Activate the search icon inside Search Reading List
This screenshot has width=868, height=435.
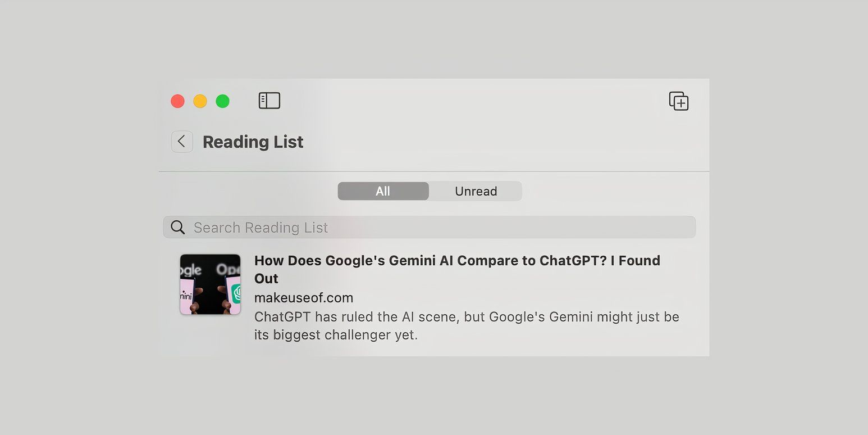click(177, 227)
